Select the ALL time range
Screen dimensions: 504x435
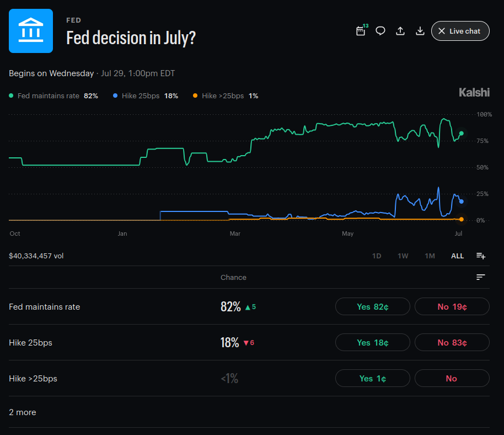pos(457,256)
